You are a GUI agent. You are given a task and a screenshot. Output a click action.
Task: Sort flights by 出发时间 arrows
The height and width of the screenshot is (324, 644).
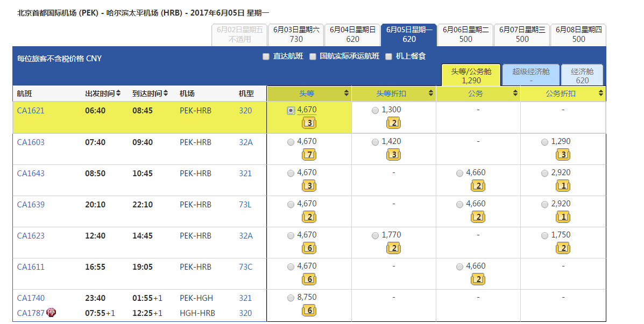118,93
